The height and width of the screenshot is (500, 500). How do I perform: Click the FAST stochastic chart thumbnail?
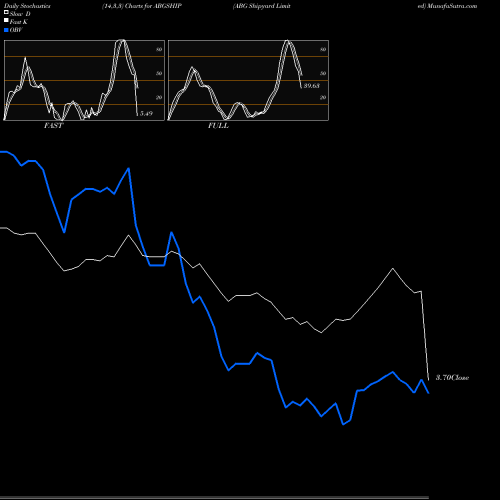point(84,80)
